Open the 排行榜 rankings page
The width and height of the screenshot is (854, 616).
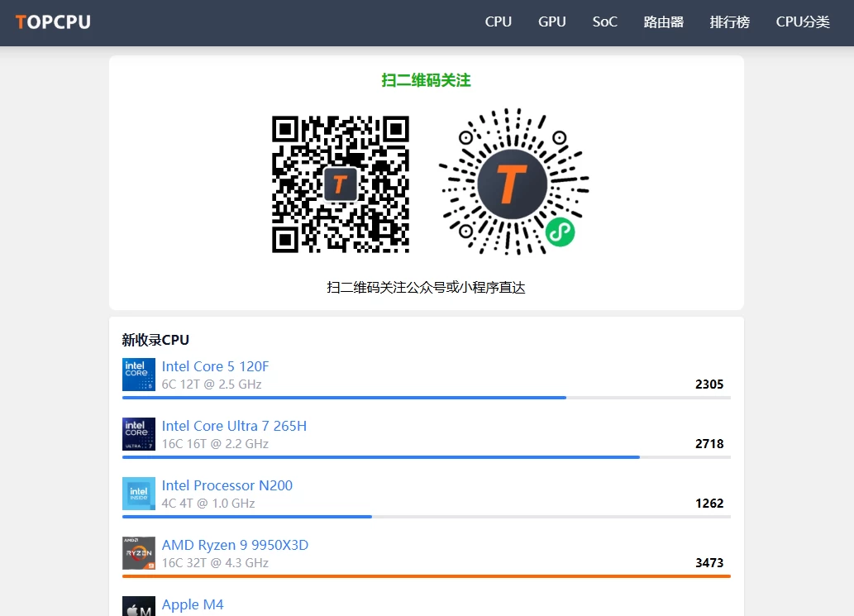click(729, 22)
